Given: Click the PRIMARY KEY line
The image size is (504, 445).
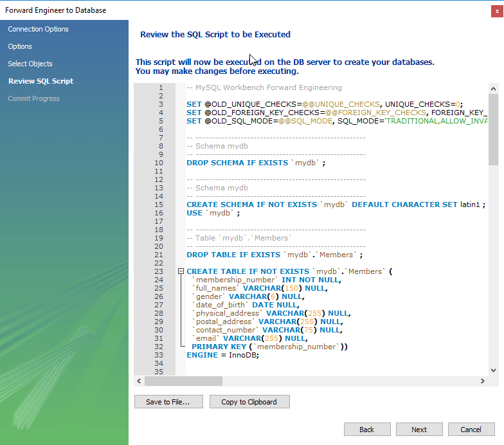Looking at the screenshot, I should click(x=270, y=347).
